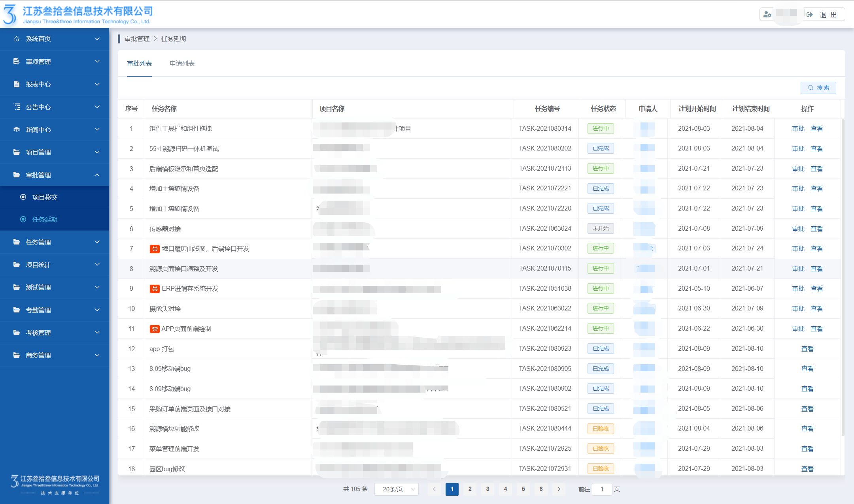Expand the 任务管理 menu chevron
The width and height of the screenshot is (854, 504).
click(x=97, y=242)
